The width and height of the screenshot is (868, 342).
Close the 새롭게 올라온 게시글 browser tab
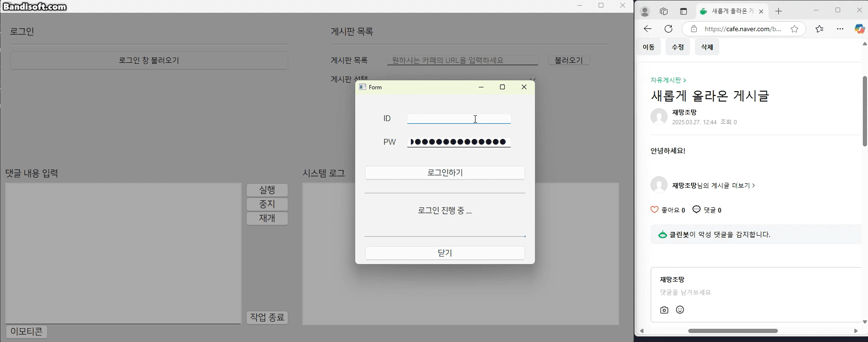click(761, 11)
